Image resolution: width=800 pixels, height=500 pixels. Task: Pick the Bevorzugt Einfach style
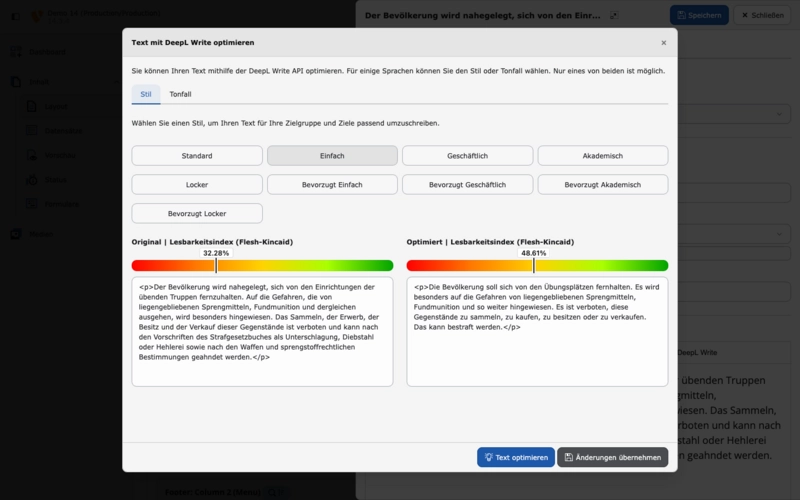click(x=332, y=185)
